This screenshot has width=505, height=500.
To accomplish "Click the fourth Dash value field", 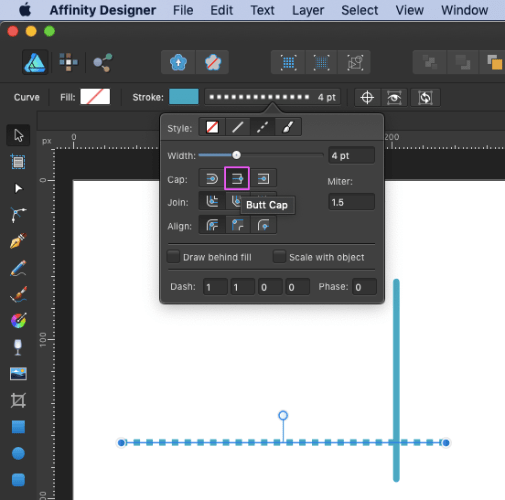I will pos(298,287).
